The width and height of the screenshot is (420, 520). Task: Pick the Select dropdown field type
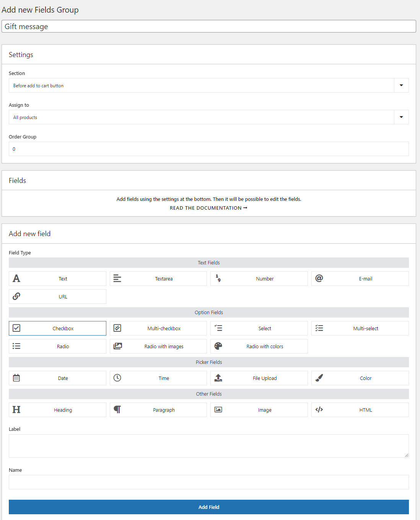259,328
